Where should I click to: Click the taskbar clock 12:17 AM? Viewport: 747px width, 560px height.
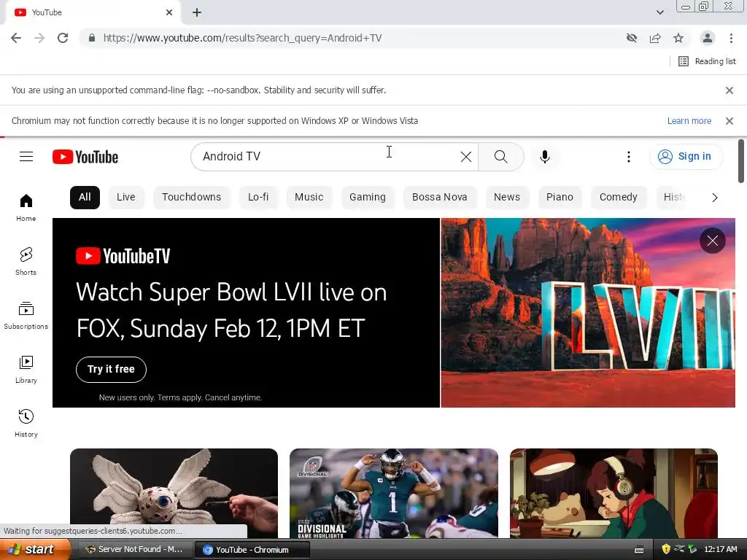721,550
